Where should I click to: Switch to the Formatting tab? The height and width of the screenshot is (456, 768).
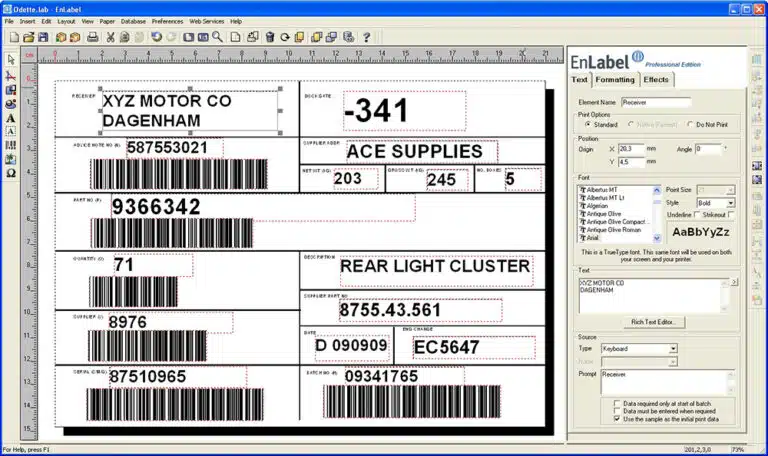[x=615, y=80]
